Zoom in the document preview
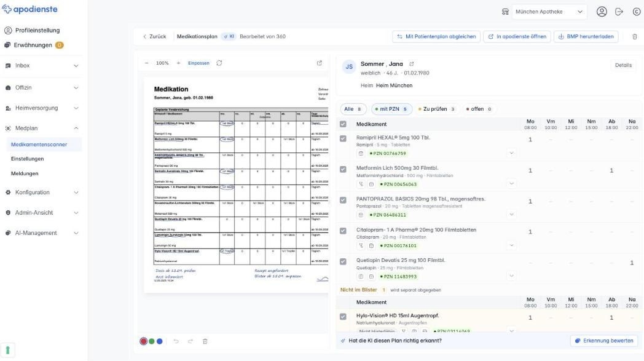Screen dimensions: 644x361 click(x=178, y=63)
